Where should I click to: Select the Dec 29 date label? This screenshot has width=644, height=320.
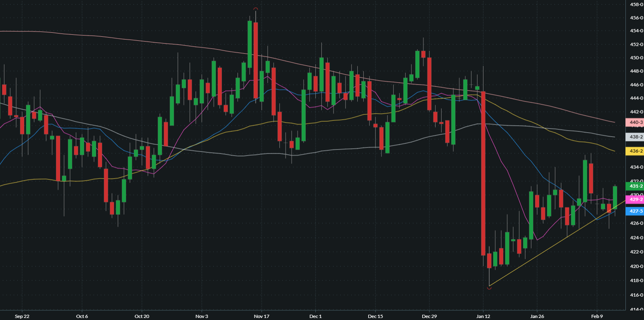(429, 316)
